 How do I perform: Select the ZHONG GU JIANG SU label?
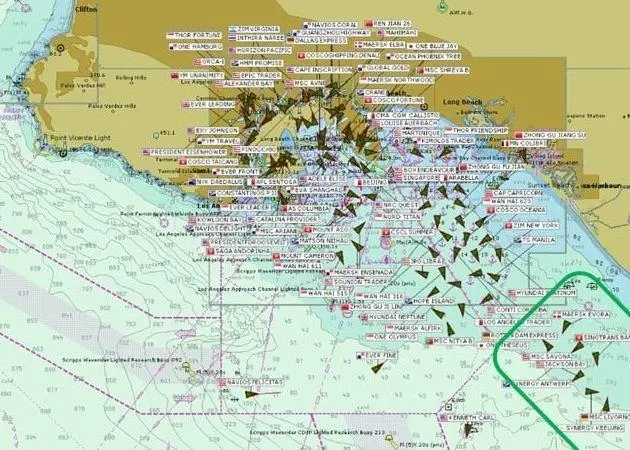(x=551, y=135)
